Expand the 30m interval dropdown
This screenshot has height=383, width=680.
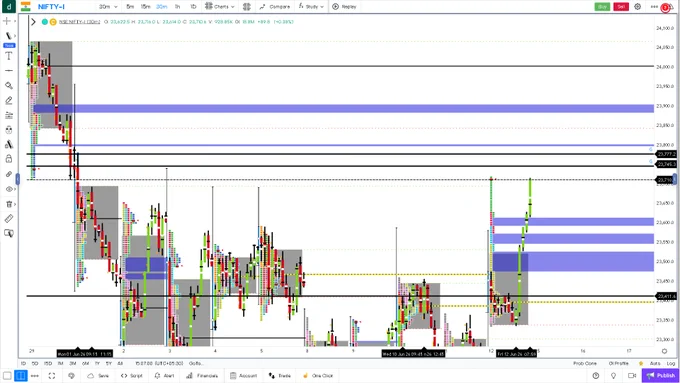point(108,7)
